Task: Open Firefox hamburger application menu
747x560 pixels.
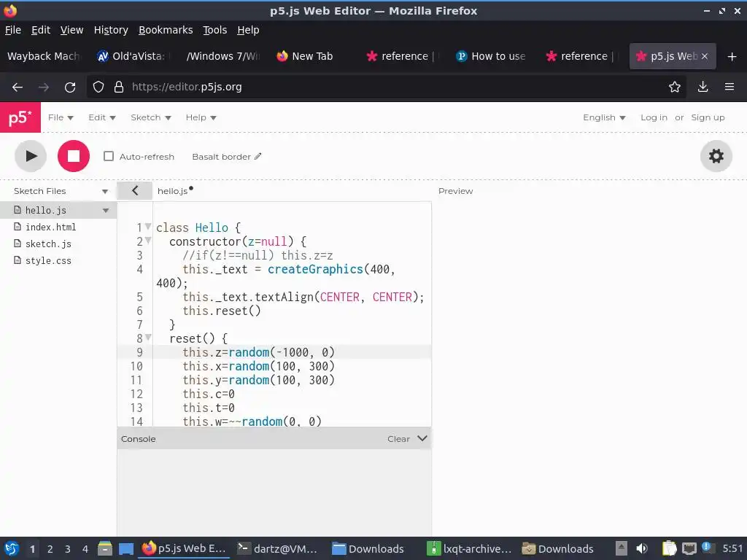Action: pos(729,87)
